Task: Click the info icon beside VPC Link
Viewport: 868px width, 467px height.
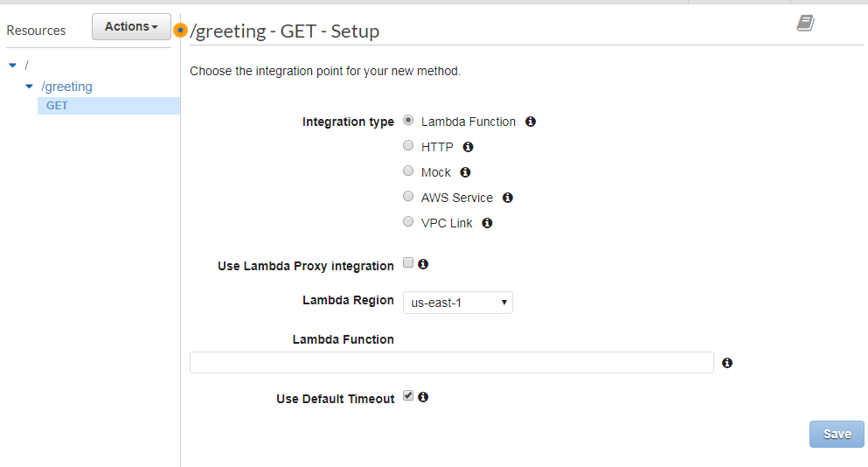Action: (487, 223)
